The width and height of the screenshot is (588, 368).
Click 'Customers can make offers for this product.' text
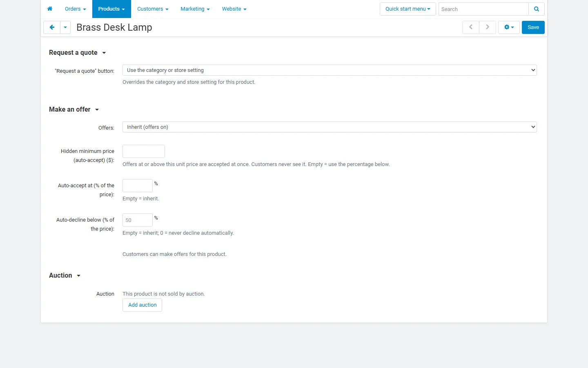pos(175,254)
